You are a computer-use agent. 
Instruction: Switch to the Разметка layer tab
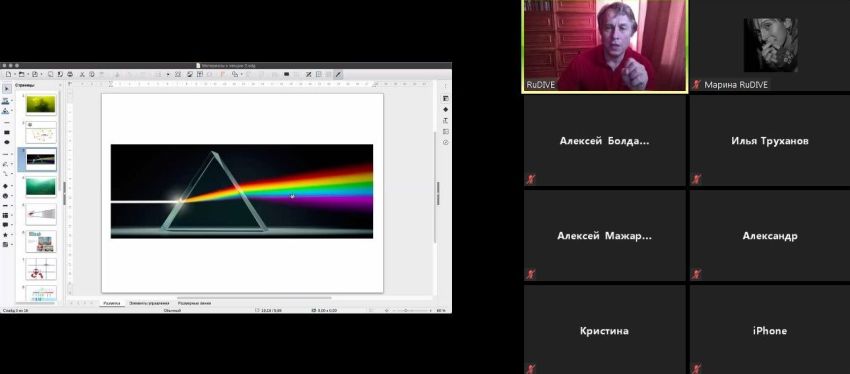click(112, 303)
